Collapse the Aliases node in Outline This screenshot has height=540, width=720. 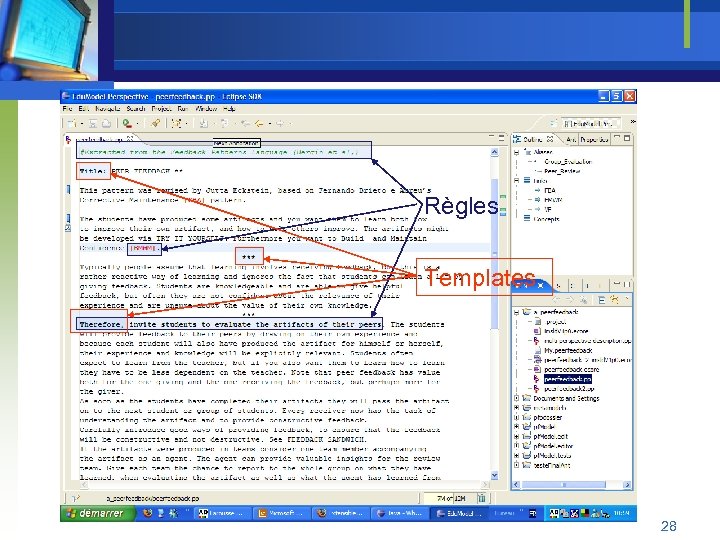(517, 152)
